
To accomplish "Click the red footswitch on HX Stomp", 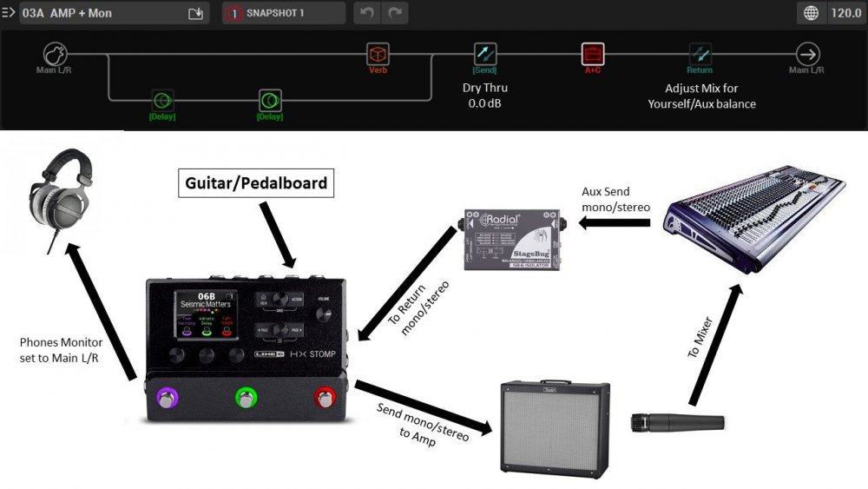I will (x=325, y=398).
